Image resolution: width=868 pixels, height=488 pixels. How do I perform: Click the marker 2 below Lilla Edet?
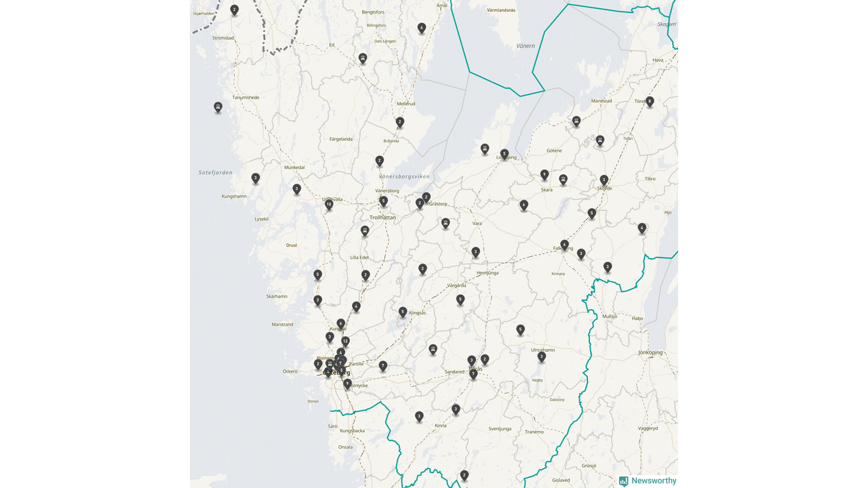366,276
